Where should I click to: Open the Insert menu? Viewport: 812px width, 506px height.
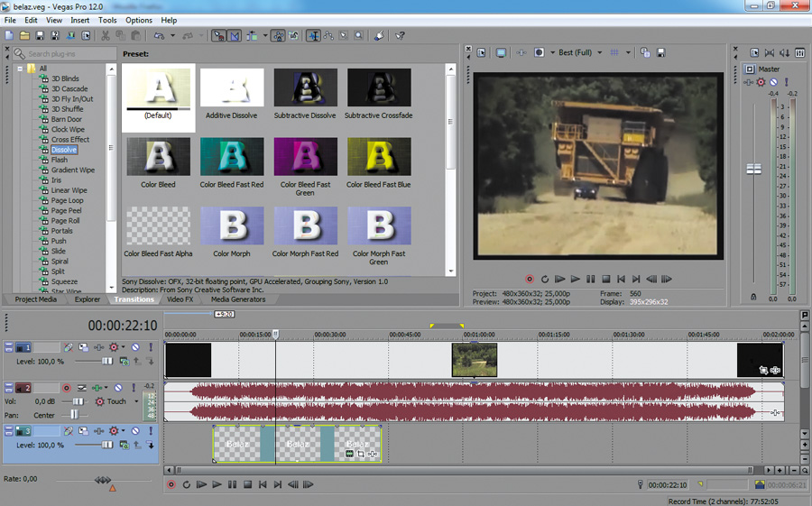pyautogui.click(x=79, y=20)
